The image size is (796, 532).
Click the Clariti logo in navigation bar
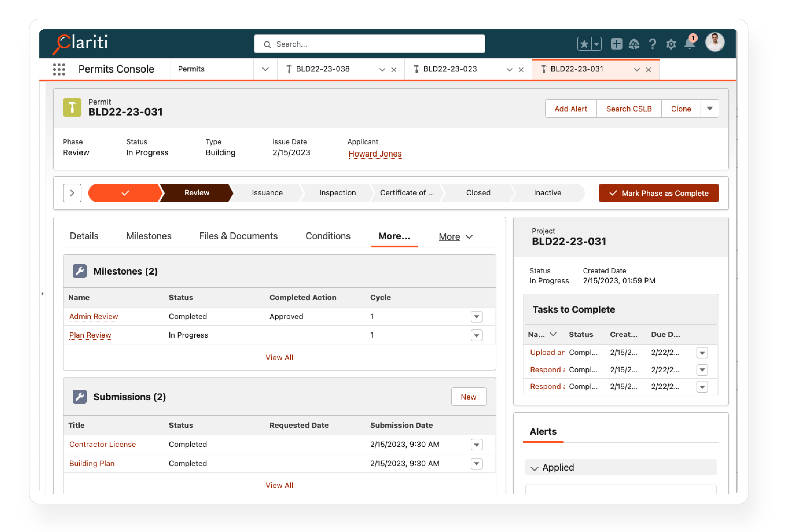coord(81,43)
